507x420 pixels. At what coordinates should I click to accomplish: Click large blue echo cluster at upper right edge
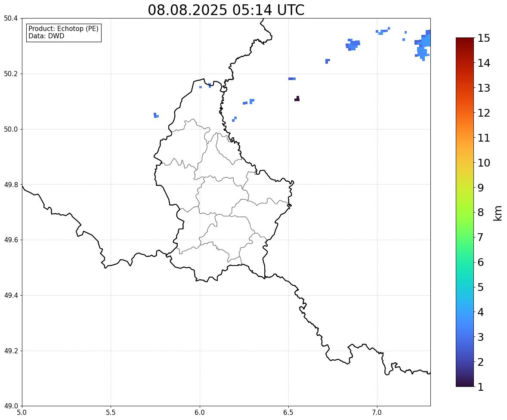[x=423, y=45]
